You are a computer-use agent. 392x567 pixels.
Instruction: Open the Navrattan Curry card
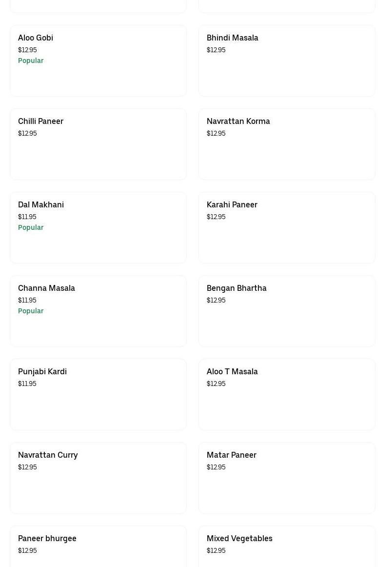click(x=98, y=478)
